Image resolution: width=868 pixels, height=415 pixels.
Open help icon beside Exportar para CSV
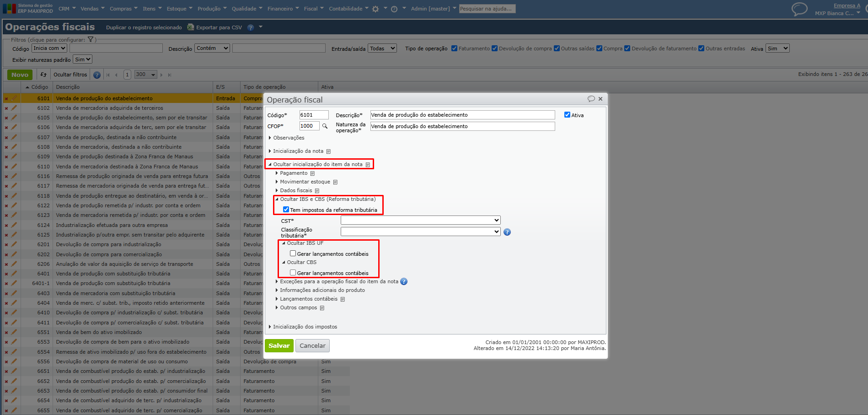pos(251,27)
